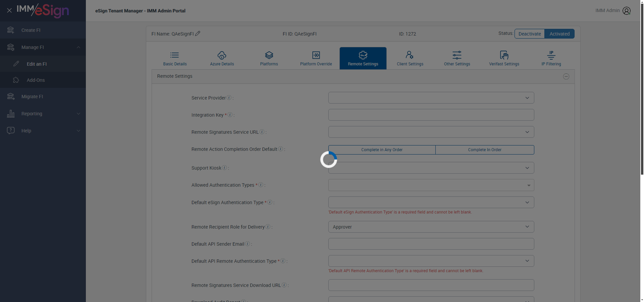
Task: Expand the Help sidebar section
Action: [x=78, y=131]
